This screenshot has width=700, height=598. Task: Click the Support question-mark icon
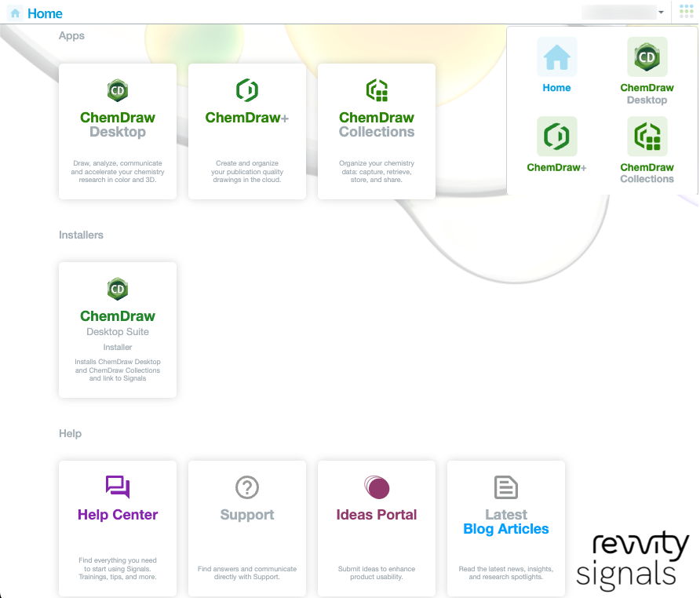246,487
